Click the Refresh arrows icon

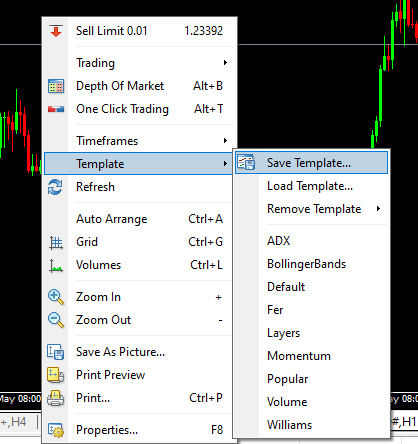coord(55,187)
